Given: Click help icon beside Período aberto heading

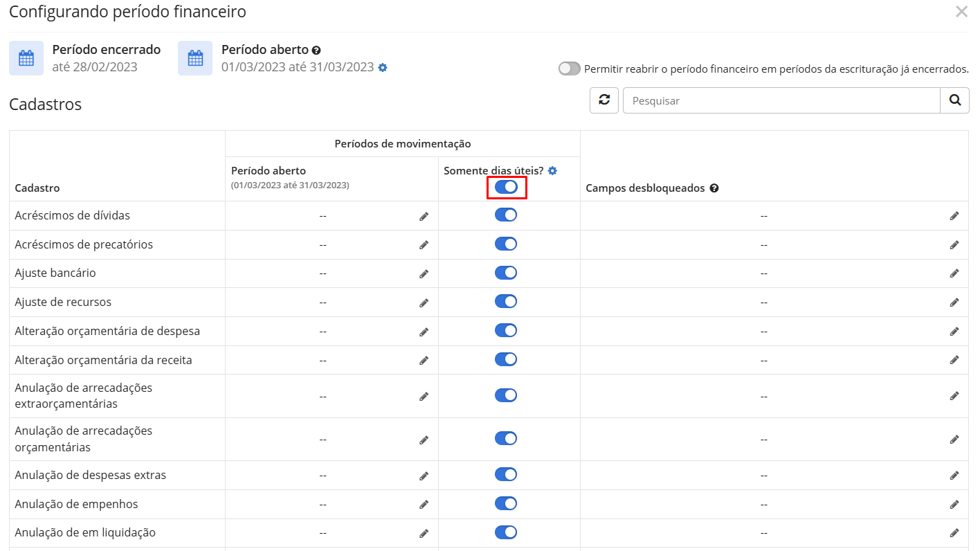Looking at the screenshot, I should coord(316,51).
